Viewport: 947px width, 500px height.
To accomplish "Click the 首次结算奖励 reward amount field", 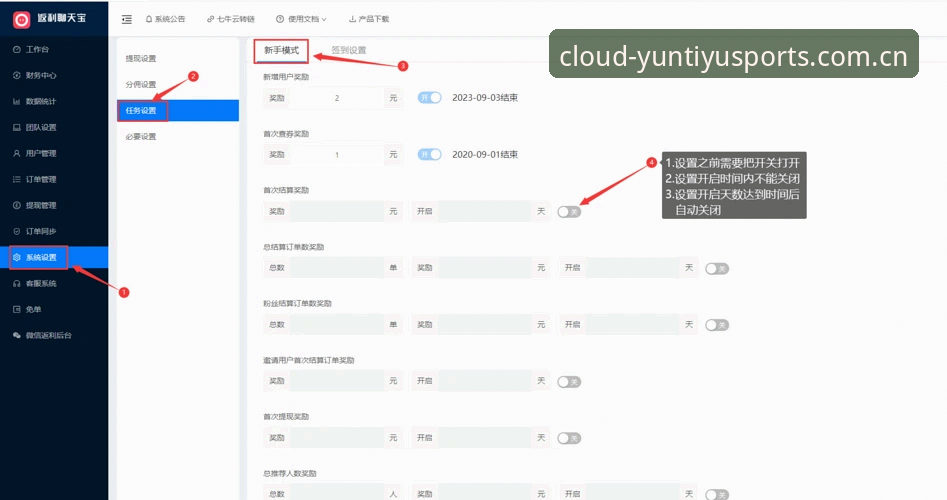I will pyautogui.click(x=336, y=211).
